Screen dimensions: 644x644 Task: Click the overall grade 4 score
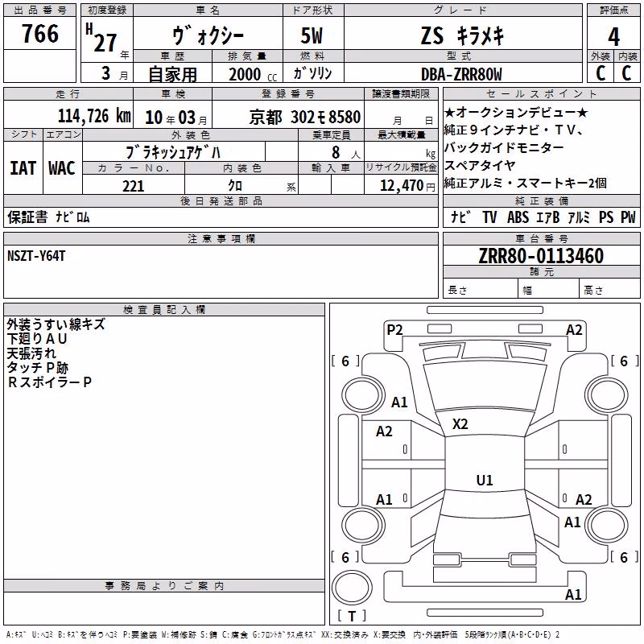click(x=613, y=36)
